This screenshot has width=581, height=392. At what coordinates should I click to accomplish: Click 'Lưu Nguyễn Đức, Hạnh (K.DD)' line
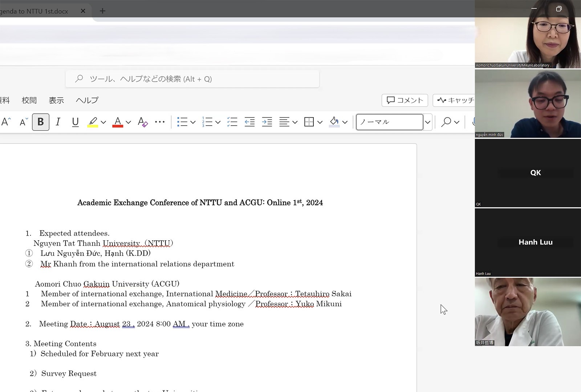click(x=95, y=253)
